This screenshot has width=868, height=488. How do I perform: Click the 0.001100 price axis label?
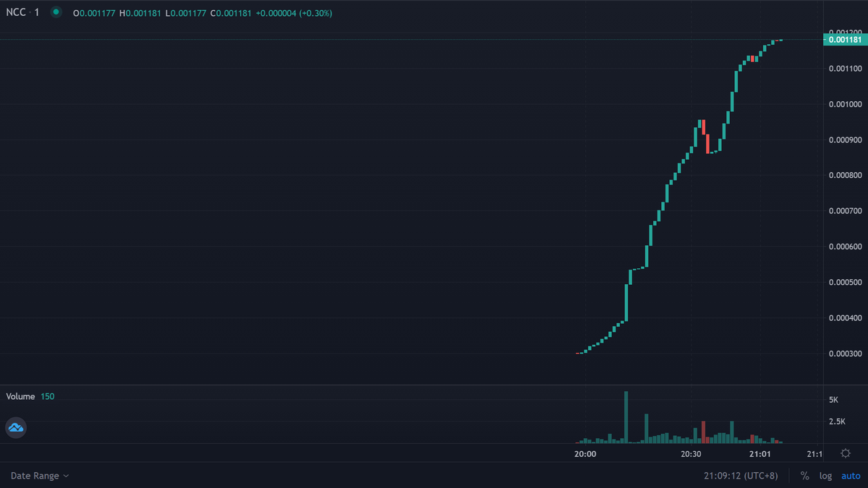pos(845,69)
